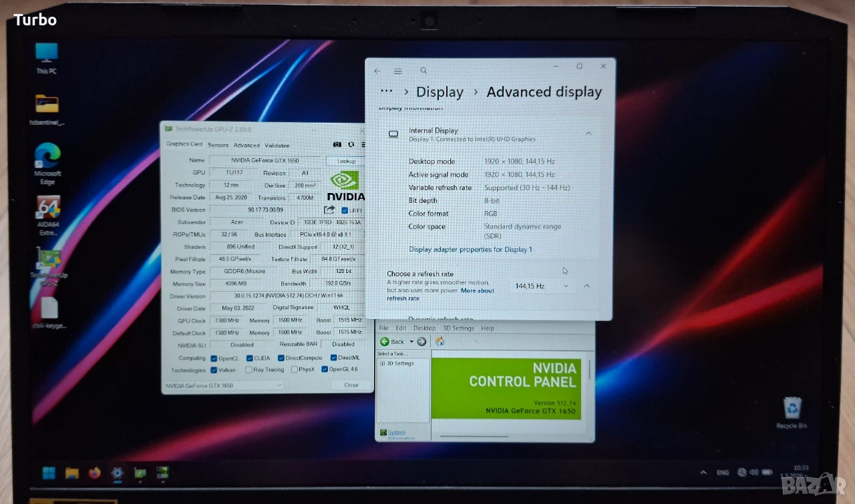Click the Close button in GPU-Z
Viewport: 855px width, 504px height.
click(351, 385)
